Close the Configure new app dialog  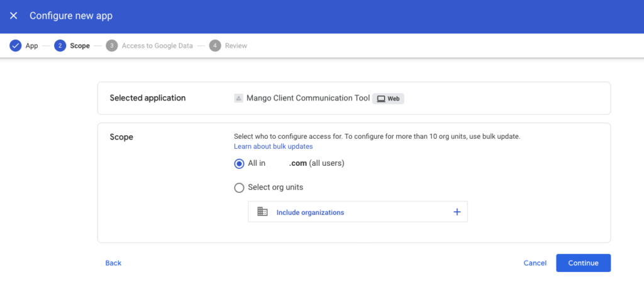pyautogui.click(x=14, y=16)
